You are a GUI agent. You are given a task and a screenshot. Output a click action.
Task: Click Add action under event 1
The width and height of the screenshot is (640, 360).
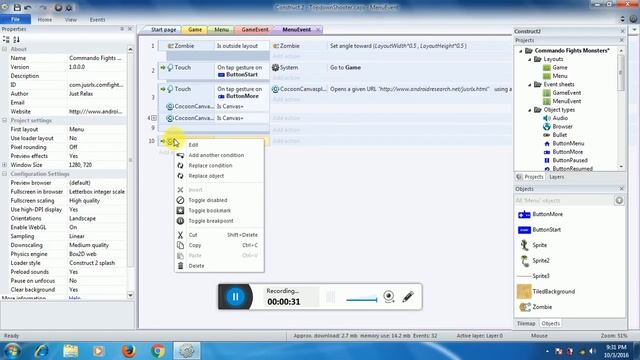[286, 56]
